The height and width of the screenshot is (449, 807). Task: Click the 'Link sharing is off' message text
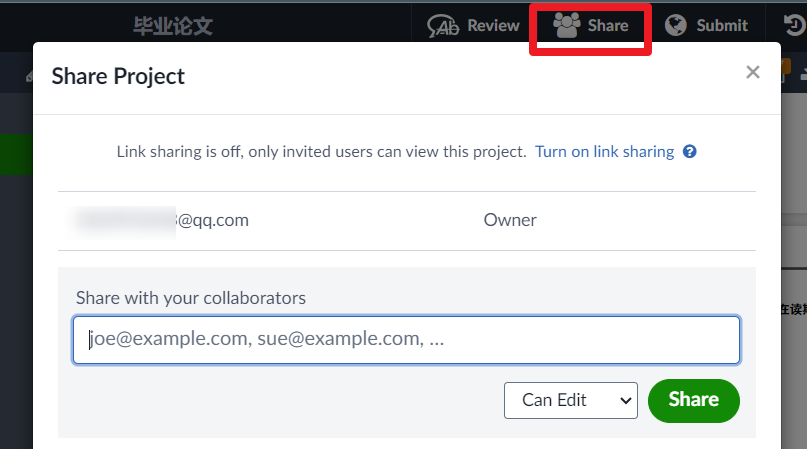pos(321,152)
